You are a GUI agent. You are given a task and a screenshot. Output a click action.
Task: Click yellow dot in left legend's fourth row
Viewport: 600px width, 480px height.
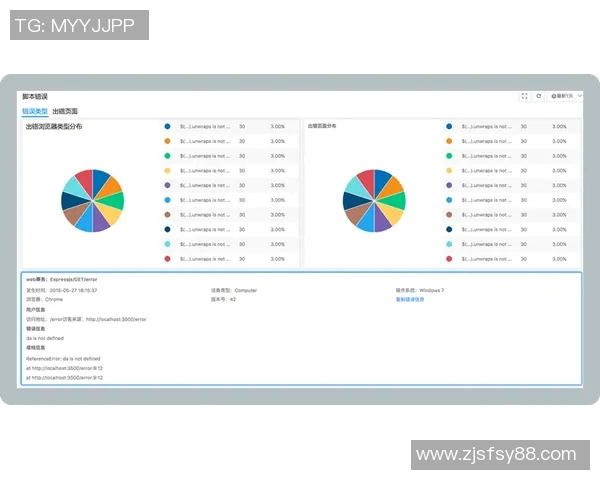click(x=168, y=171)
